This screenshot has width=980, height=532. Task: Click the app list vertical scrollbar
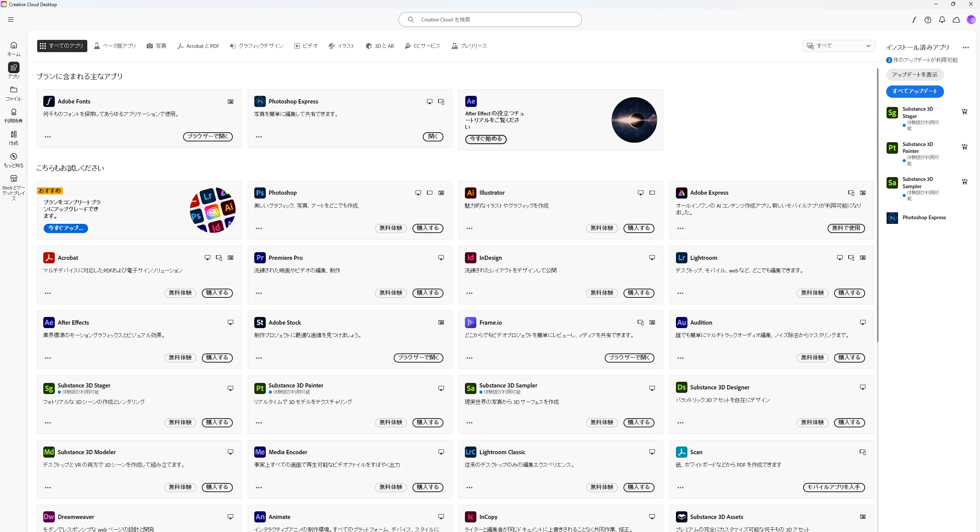(x=877, y=205)
